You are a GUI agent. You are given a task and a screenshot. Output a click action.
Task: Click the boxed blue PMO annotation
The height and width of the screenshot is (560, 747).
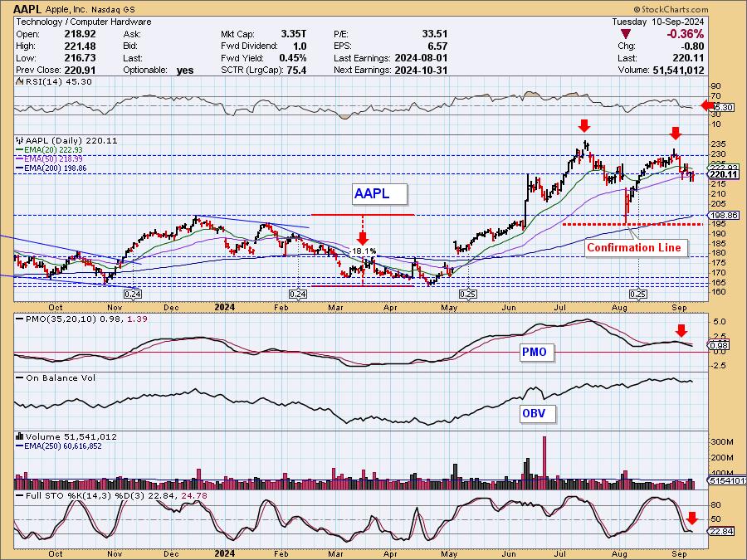click(536, 353)
